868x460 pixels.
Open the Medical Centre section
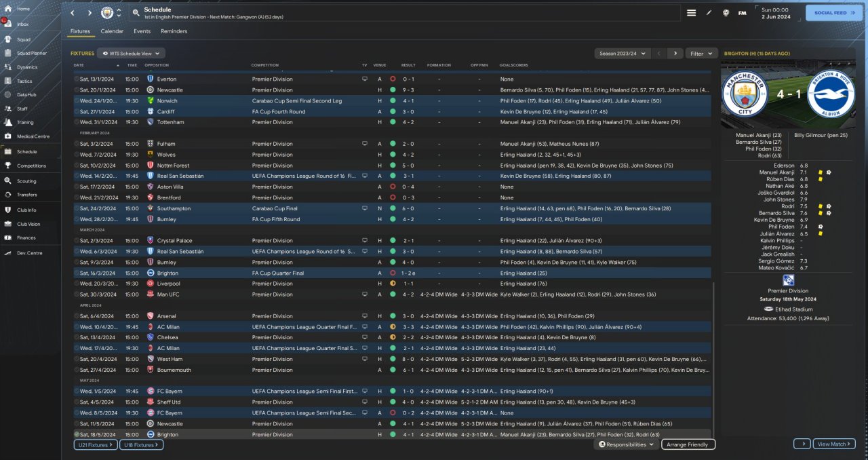point(33,136)
